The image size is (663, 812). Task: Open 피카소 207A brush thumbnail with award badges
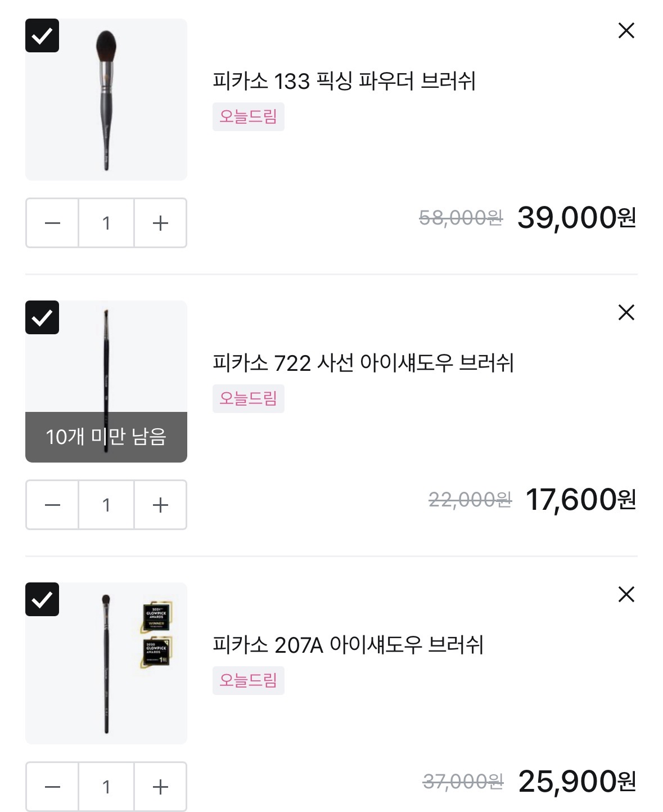point(106,663)
